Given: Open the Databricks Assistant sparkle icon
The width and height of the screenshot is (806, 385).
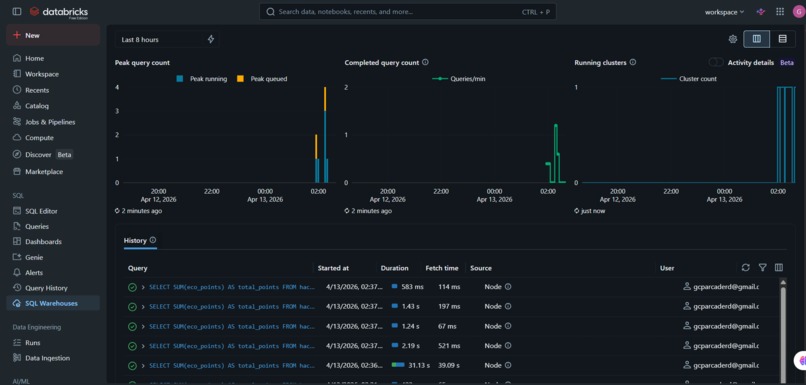Looking at the screenshot, I should [x=761, y=11].
